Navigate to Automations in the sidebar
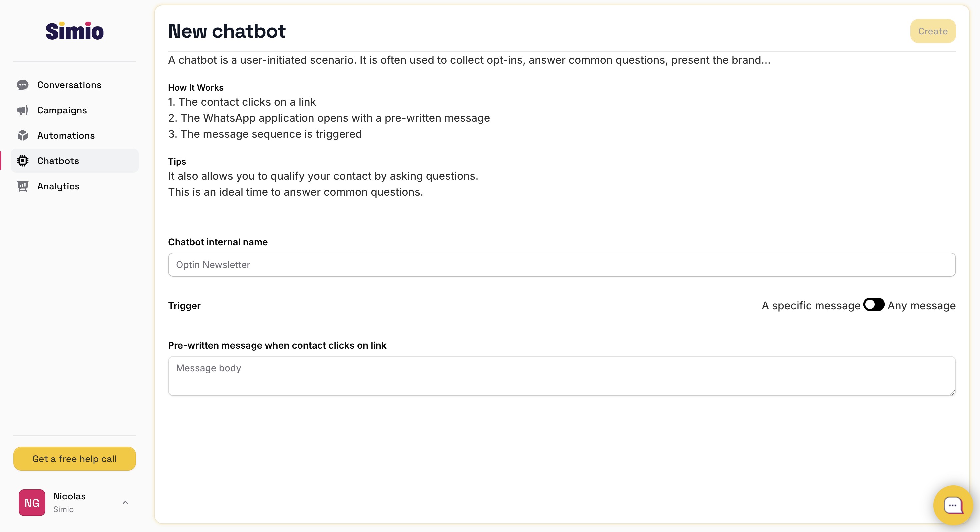Screen dimensions: 980x532 click(x=66, y=135)
